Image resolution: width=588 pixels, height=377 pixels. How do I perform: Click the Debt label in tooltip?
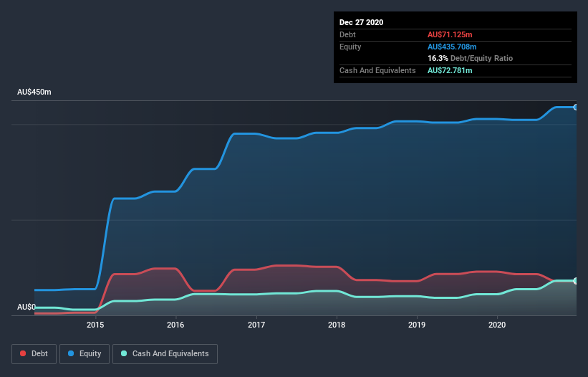(347, 34)
